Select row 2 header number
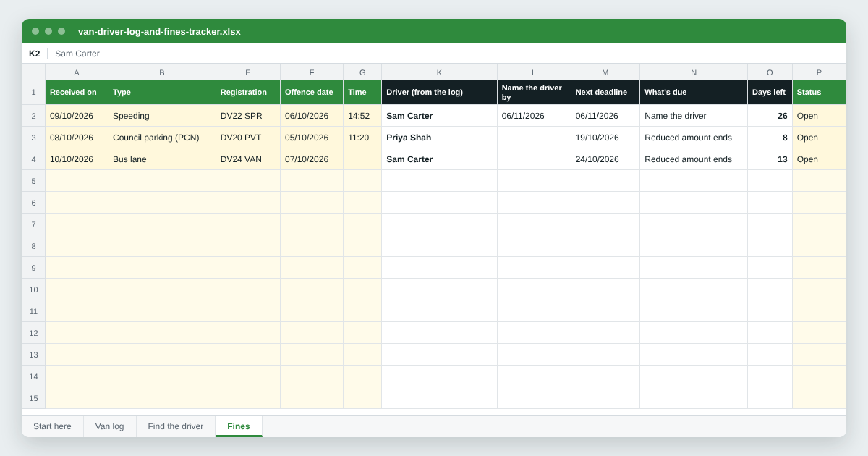Viewport: 868px width, 456px height. pos(33,116)
